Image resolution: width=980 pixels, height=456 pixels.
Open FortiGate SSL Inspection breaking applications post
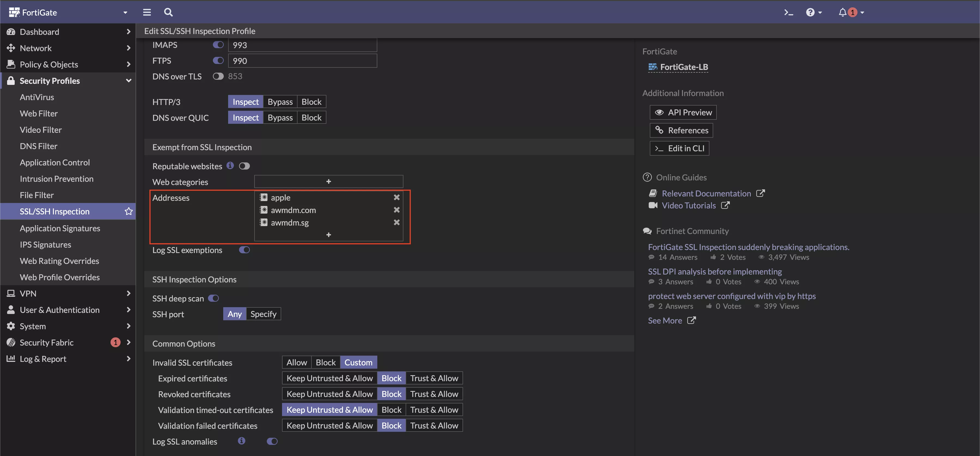tap(748, 247)
